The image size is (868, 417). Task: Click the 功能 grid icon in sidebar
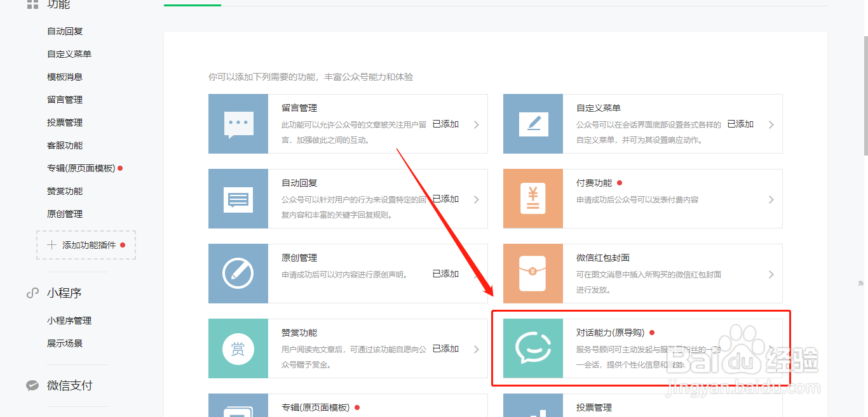click(x=32, y=4)
